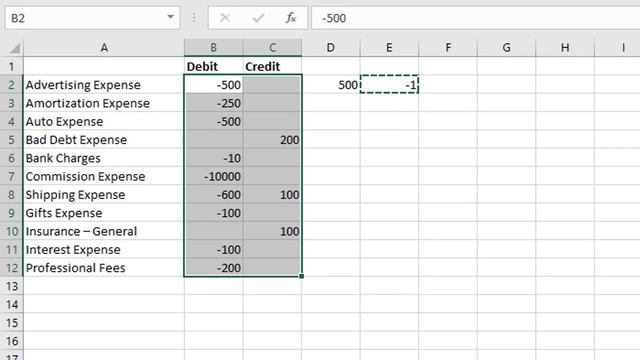Click the Insurance – General cell
The width and height of the screenshot is (640, 360).
click(104, 231)
